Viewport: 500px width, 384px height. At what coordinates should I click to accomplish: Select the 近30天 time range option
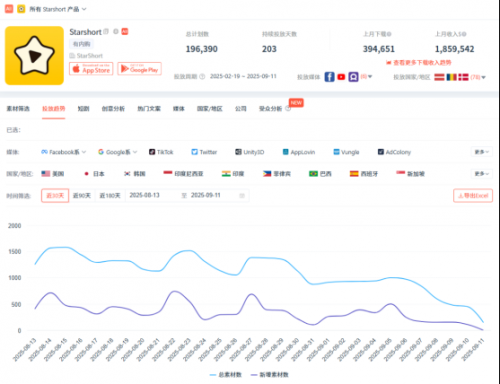tap(55, 196)
